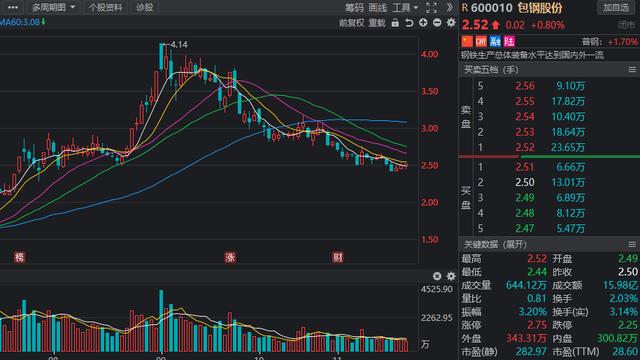
Task: Click sell level 5 price 2.56
Action: tap(524, 86)
